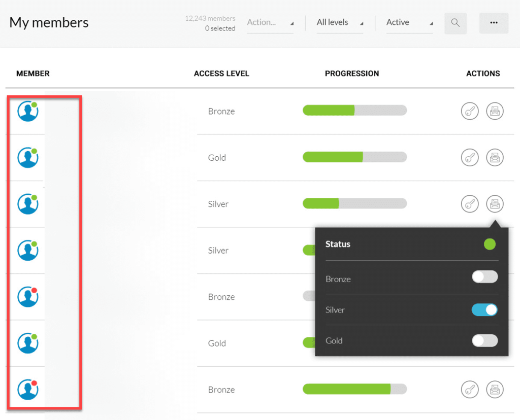Click the key icon in last Bronze row
The width and height of the screenshot is (520, 420).
click(x=470, y=390)
